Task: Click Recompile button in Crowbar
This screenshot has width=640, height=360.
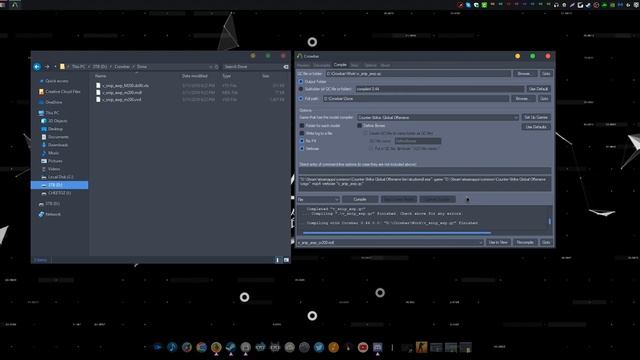Action: [x=525, y=242]
